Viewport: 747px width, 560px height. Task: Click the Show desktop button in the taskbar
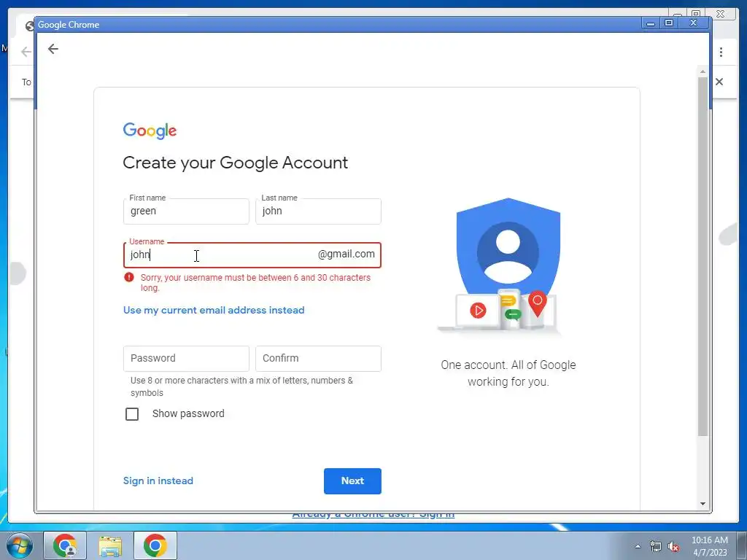[x=741, y=545]
